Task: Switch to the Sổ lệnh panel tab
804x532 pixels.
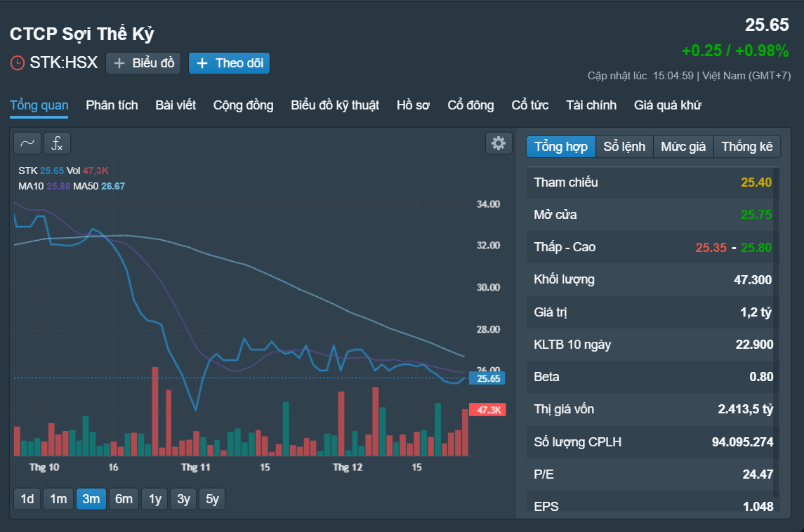Action: point(624,147)
